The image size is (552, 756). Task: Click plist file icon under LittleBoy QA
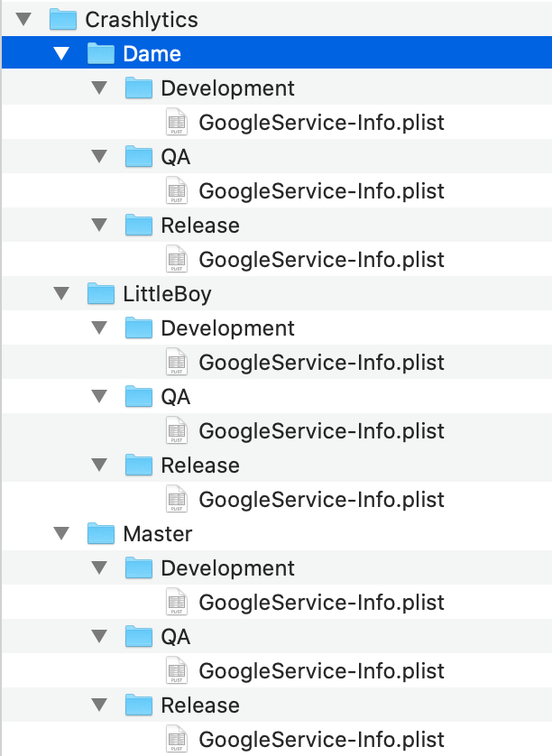tap(177, 430)
